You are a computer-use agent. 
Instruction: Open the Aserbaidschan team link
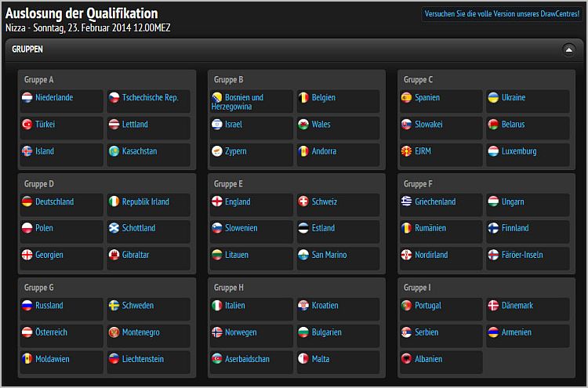pos(247,359)
